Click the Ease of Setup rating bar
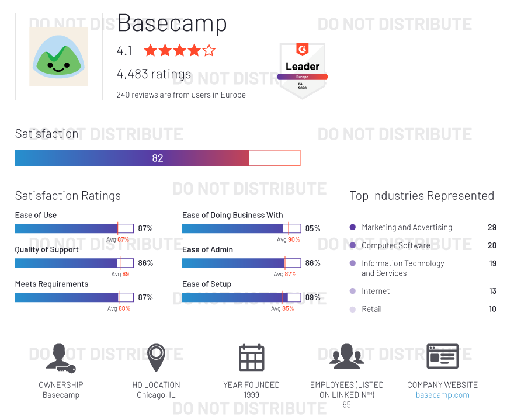Screen dimensions: 514x420 click(241, 297)
